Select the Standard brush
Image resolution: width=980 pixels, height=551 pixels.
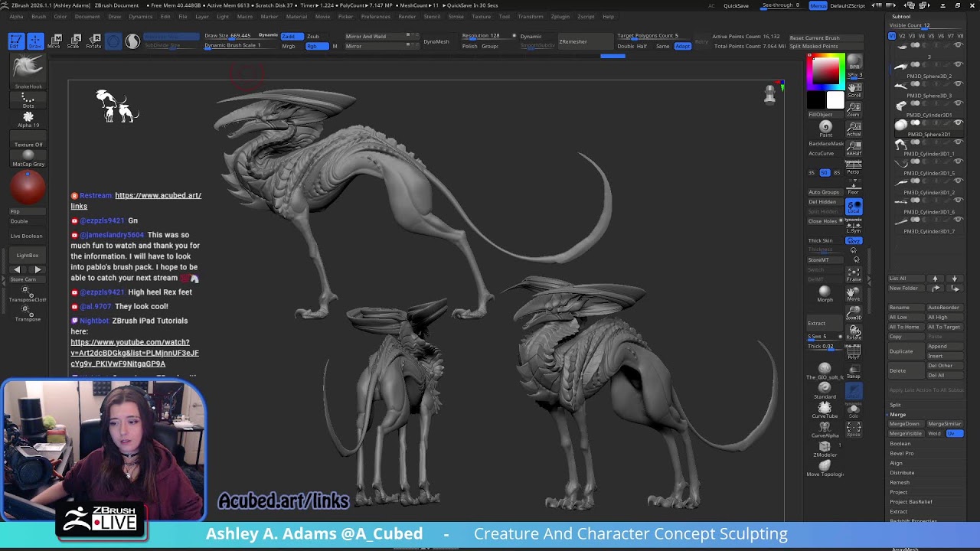coord(825,390)
